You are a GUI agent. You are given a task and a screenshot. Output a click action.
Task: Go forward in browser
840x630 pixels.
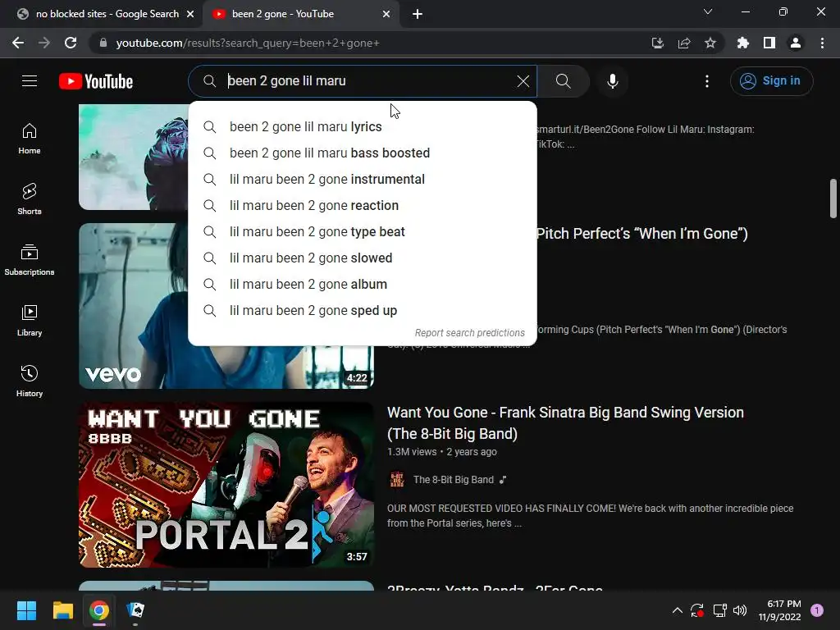(44, 43)
